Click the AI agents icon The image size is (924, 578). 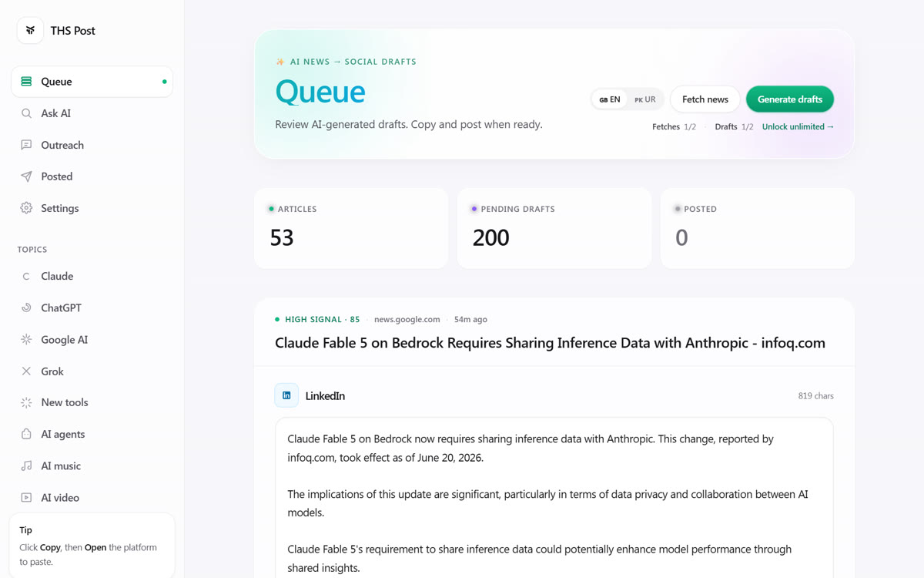coord(26,434)
